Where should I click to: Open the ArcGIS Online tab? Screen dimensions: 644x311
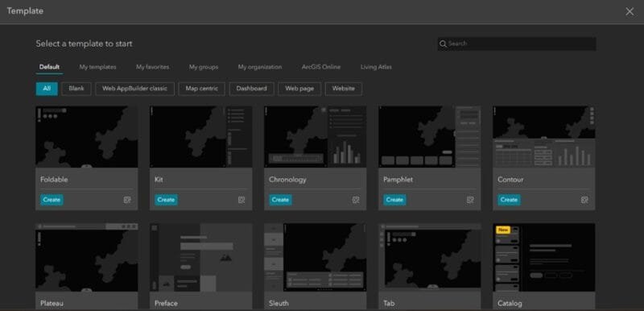coord(321,67)
